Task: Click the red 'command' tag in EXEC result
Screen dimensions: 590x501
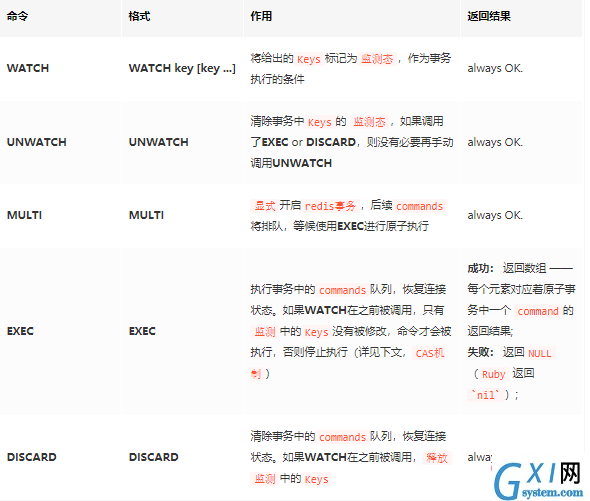Action: (538, 311)
